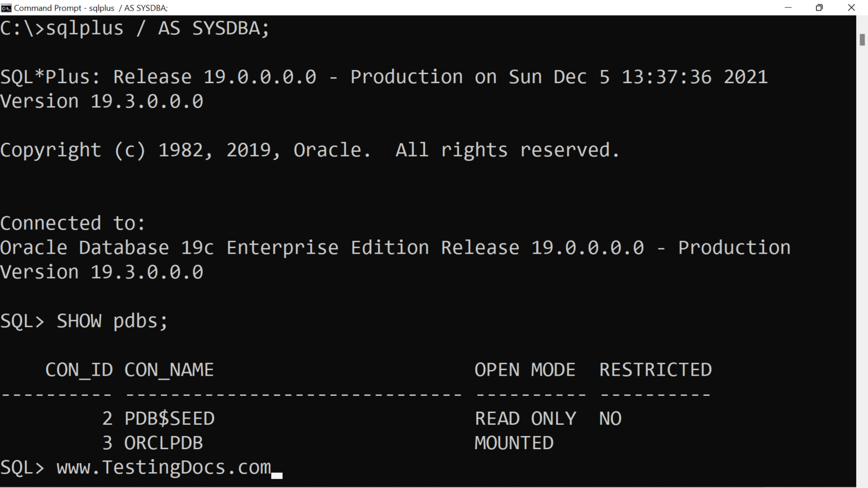Viewport: 868px width, 488px height.
Task: Click the RESTRICTED column value NO
Action: (609, 418)
